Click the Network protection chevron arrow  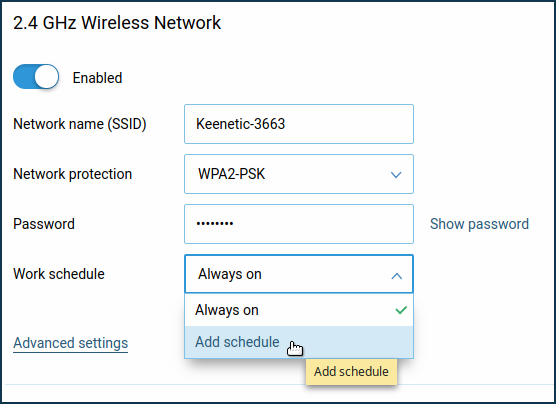(396, 175)
